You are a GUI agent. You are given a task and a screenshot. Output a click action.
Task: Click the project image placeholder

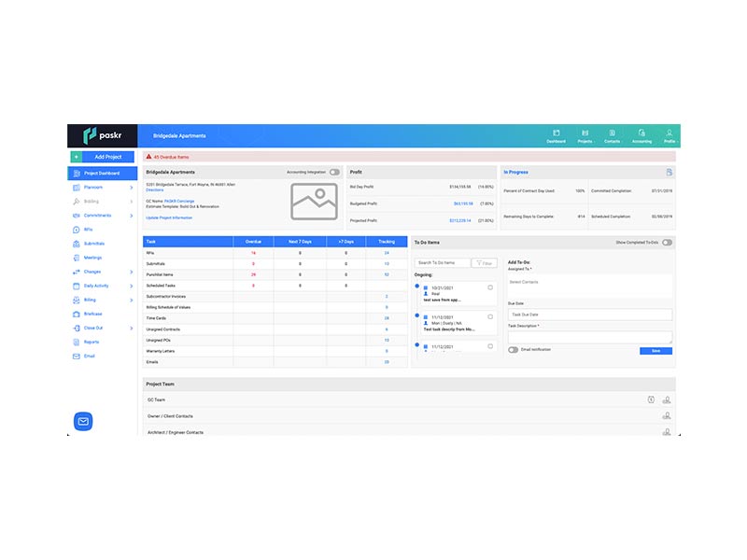(315, 202)
